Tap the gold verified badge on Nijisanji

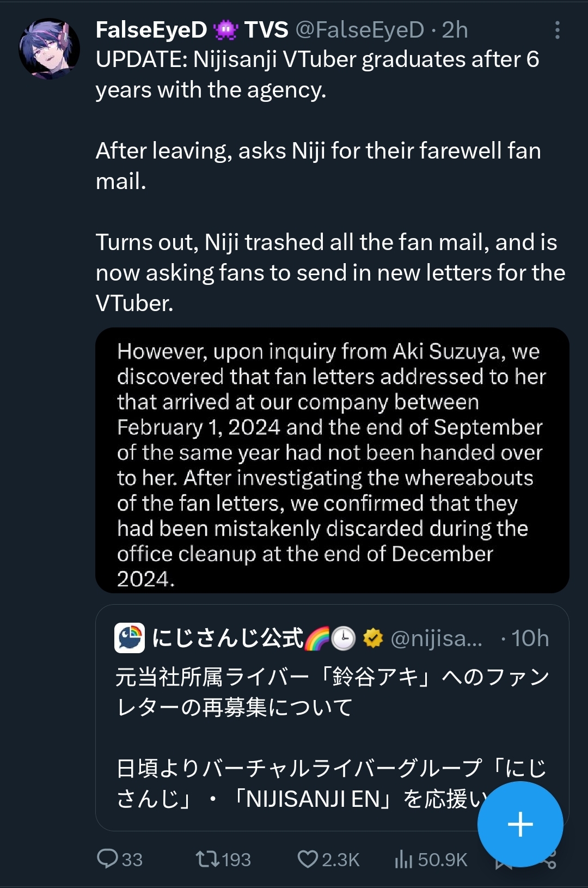pos(373,638)
